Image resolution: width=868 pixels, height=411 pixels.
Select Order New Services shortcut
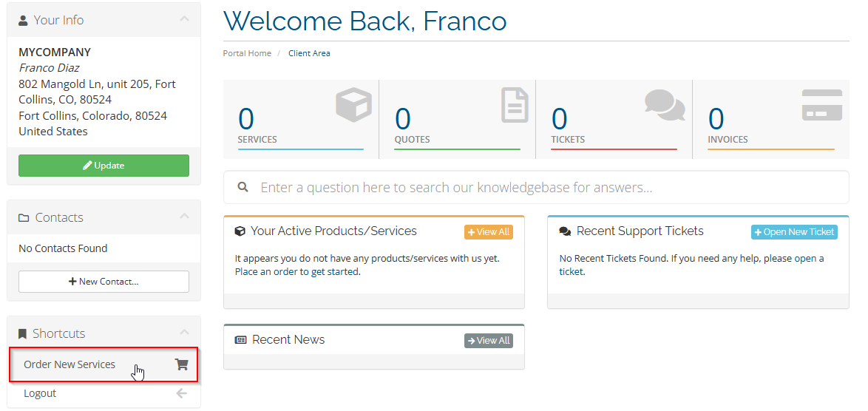tap(69, 364)
